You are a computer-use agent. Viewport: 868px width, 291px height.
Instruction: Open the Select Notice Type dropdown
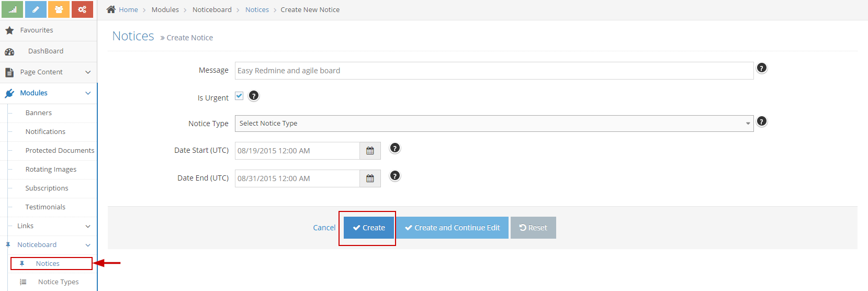493,124
